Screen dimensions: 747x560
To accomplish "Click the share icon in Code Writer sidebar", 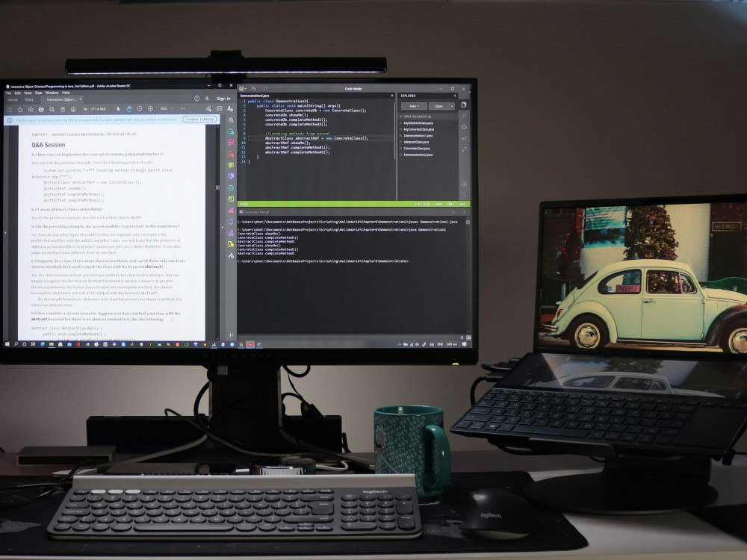I will click(464, 138).
